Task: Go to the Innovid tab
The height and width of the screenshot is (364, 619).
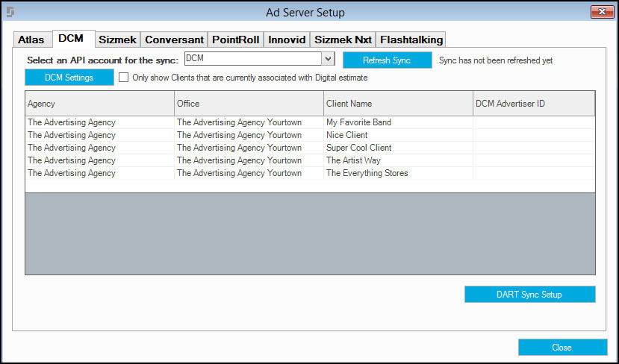Action: point(287,40)
